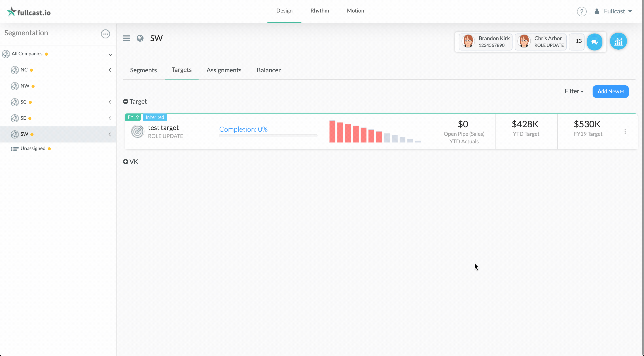Show the +13 more members button
Viewport: 644px width, 356px height.
point(576,41)
